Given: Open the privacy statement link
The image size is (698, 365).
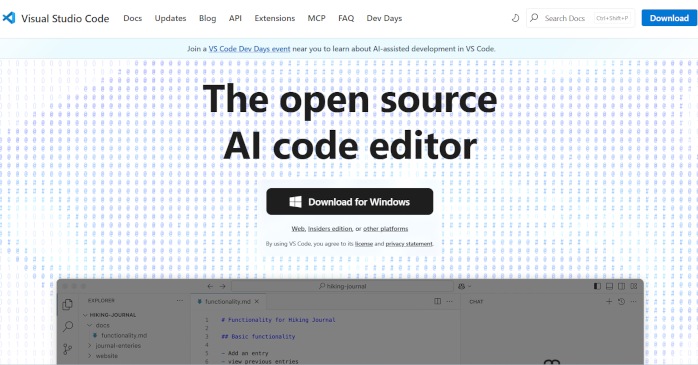Looking at the screenshot, I should pyautogui.click(x=409, y=244).
